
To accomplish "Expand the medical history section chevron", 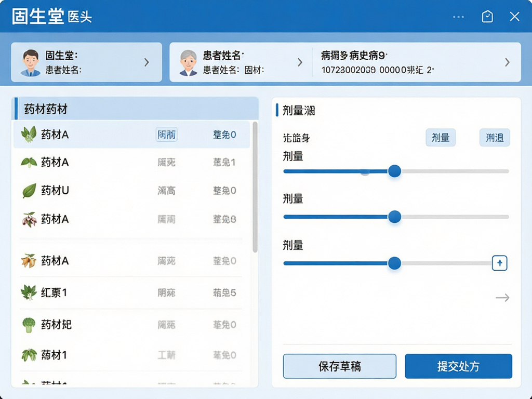I will [507, 62].
